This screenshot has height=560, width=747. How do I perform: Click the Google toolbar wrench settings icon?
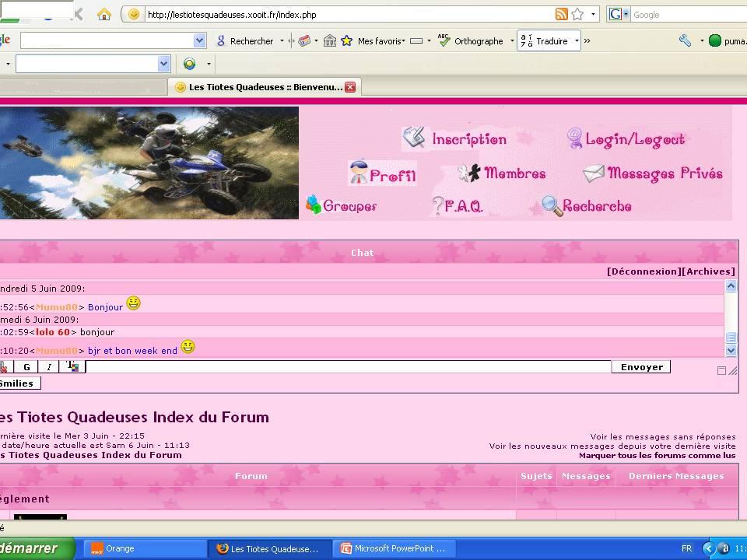click(685, 40)
